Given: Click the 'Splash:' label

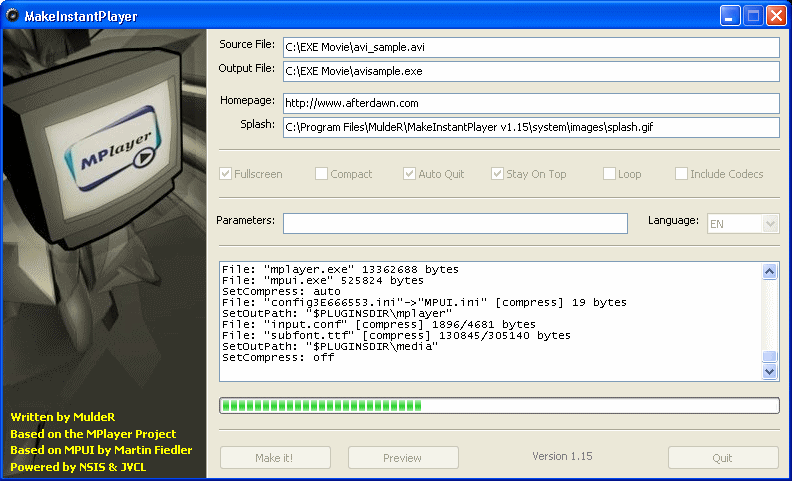Looking at the screenshot, I should 258,124.
